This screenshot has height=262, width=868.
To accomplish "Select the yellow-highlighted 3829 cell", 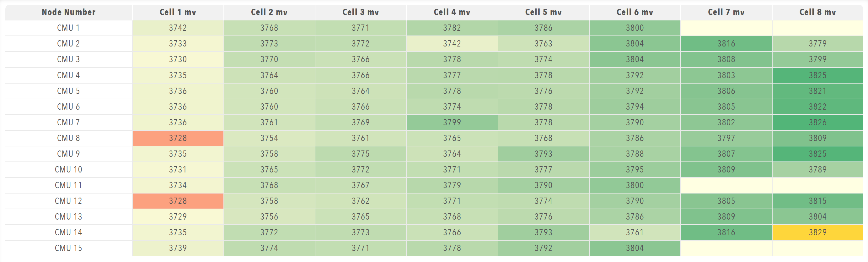I will click(x=817, y=232).
